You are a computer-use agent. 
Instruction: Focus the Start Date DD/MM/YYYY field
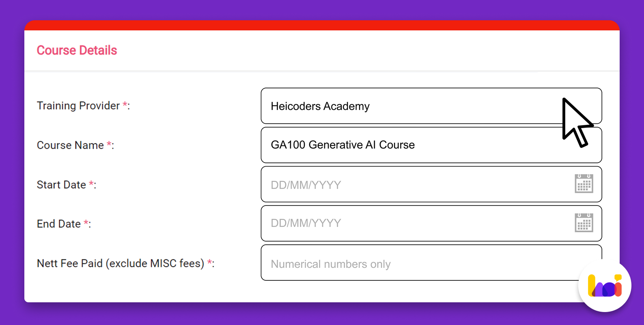(365, 184)
